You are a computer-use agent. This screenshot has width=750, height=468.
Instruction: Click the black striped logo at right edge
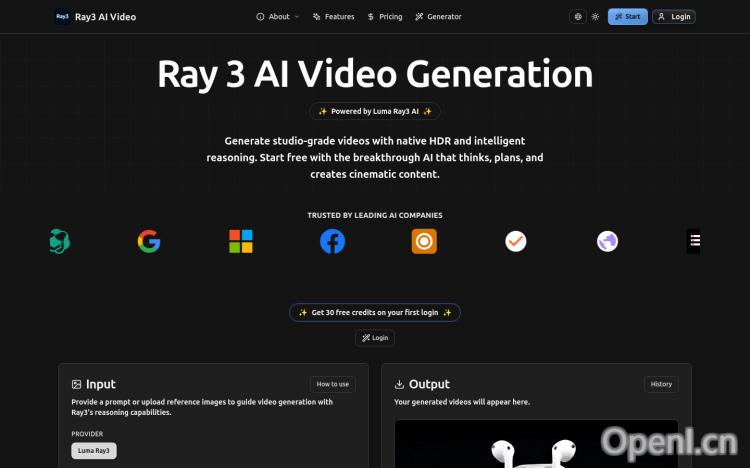point(694,241)
